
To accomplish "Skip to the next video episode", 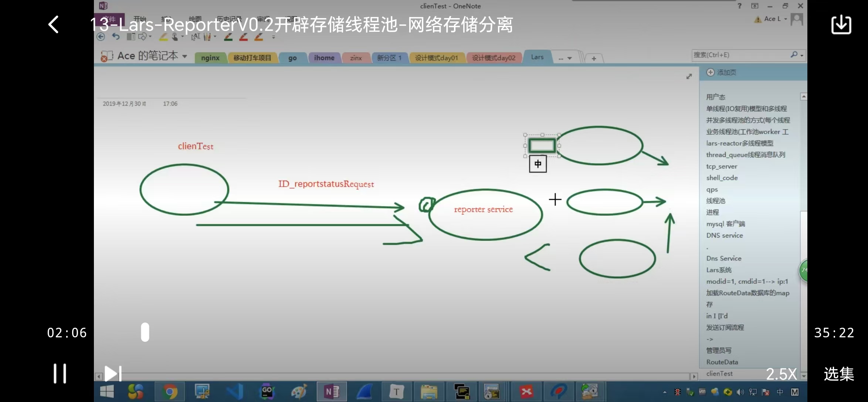I will 113,374.
